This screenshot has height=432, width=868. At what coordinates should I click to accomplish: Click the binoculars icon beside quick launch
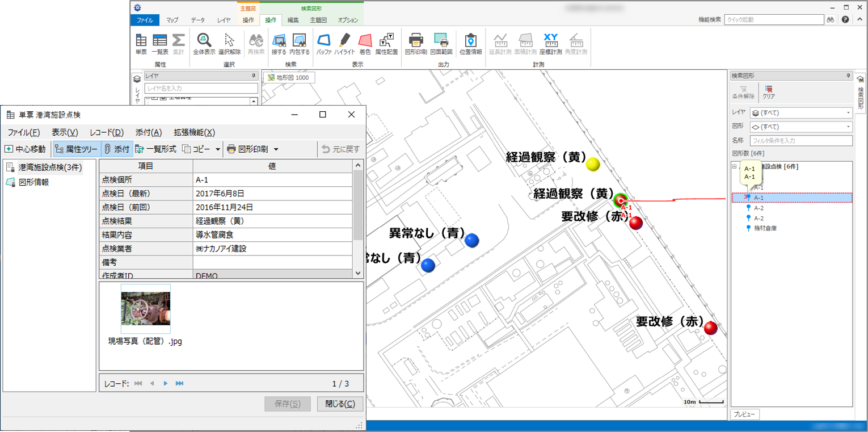829,19
